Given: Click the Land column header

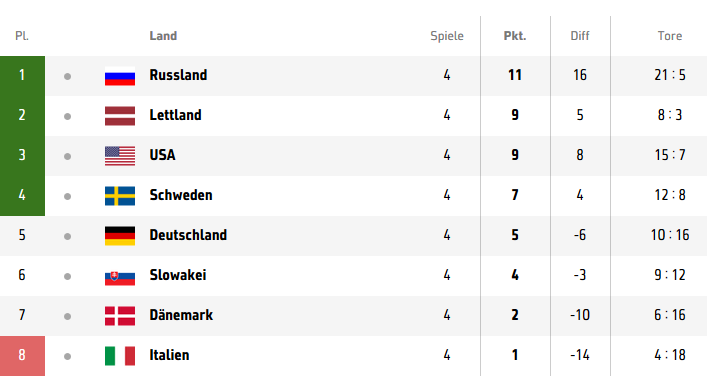Looking at the screenshot, I should coord(163,36).
